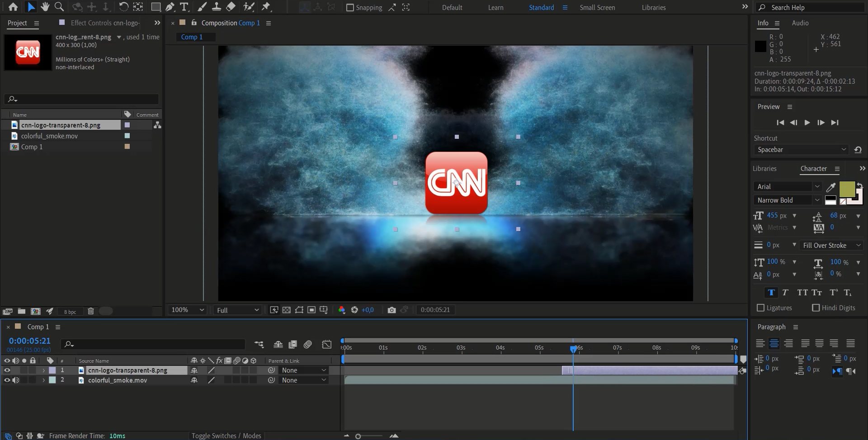Enable the Ligatures checkbox

pos(760,308)
